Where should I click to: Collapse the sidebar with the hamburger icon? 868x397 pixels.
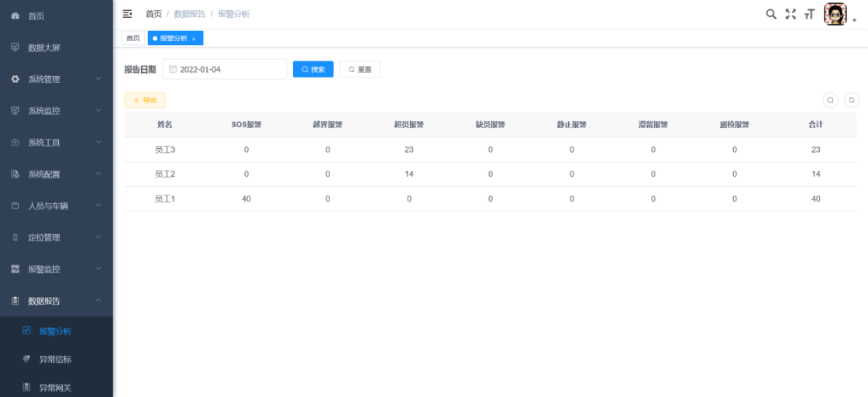pyautogui.click(x=128, y=14)
